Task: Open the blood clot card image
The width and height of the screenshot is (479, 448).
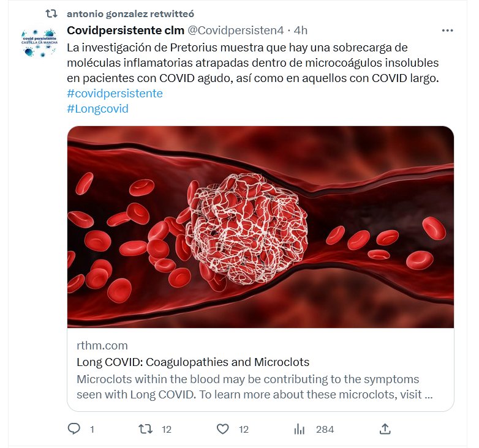Action: point(260,226)
